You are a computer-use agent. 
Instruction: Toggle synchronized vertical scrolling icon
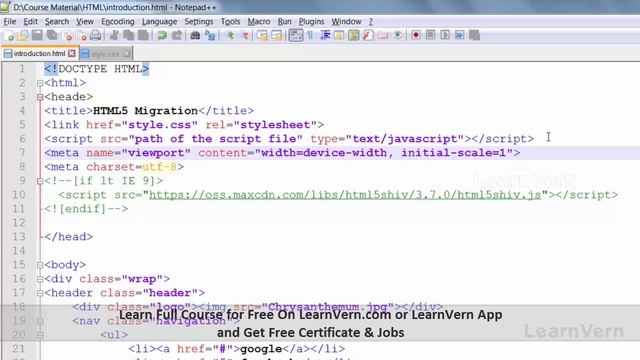click(262, 36)
